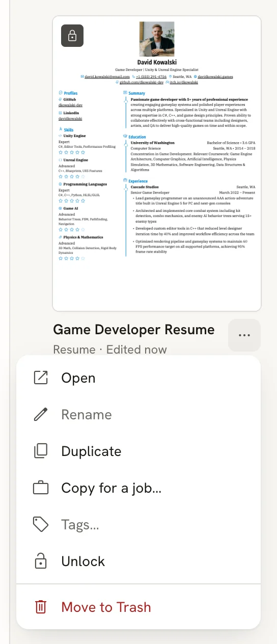
Task: Click the open padlock Unlock icon
Action: pos(41,561)
